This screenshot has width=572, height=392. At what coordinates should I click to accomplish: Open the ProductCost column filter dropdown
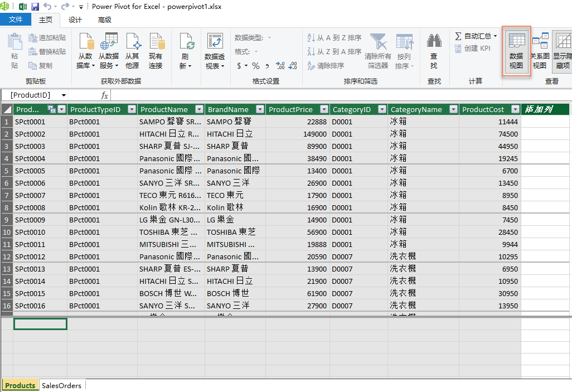click(x=515, y=109)
